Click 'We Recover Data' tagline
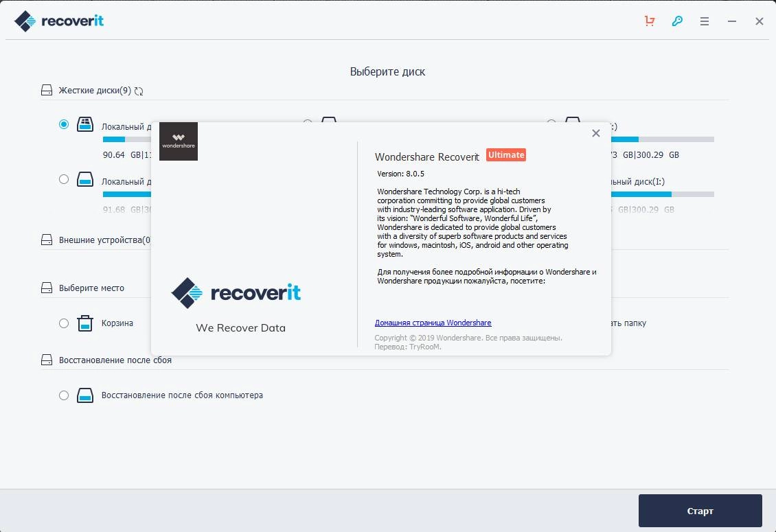The image size is (776, 532). point(240,327)
